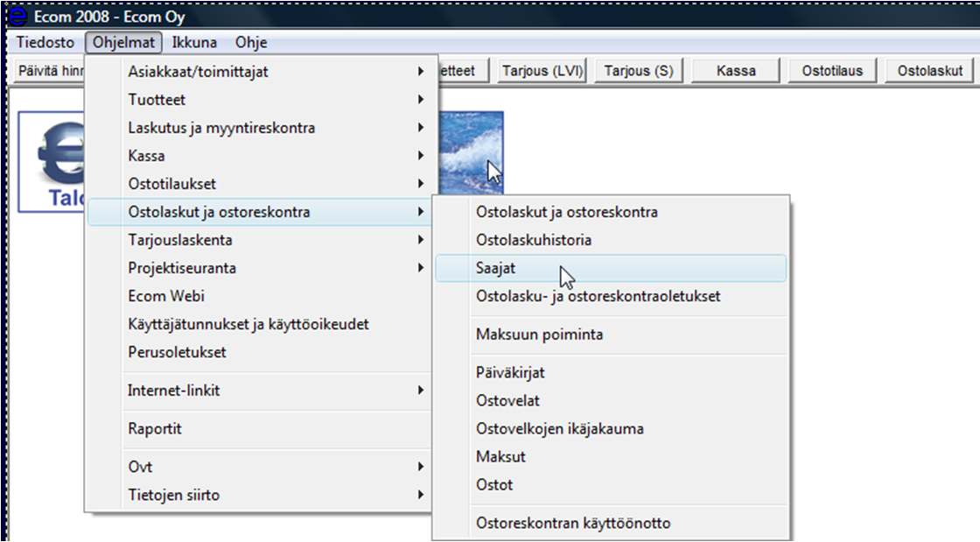Screen dimensions: 980x542
Task: Click the Ostotilaus toolbar button
Action: point(832,71)
